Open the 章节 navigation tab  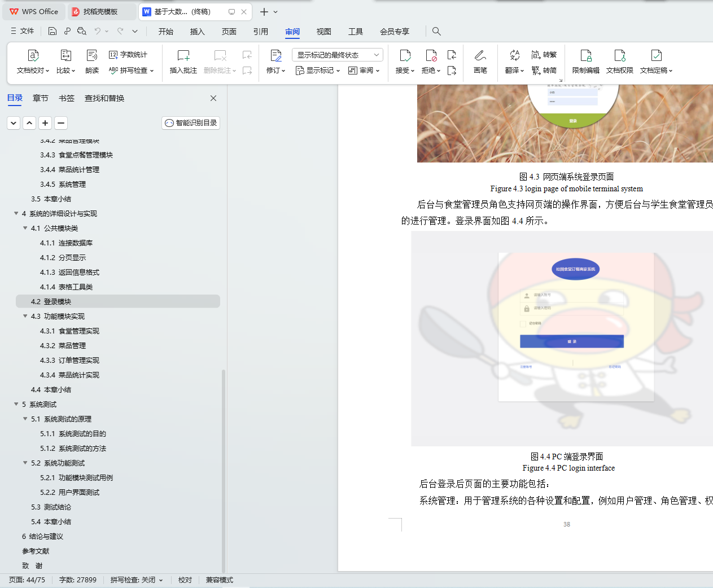tap(41, 98)
